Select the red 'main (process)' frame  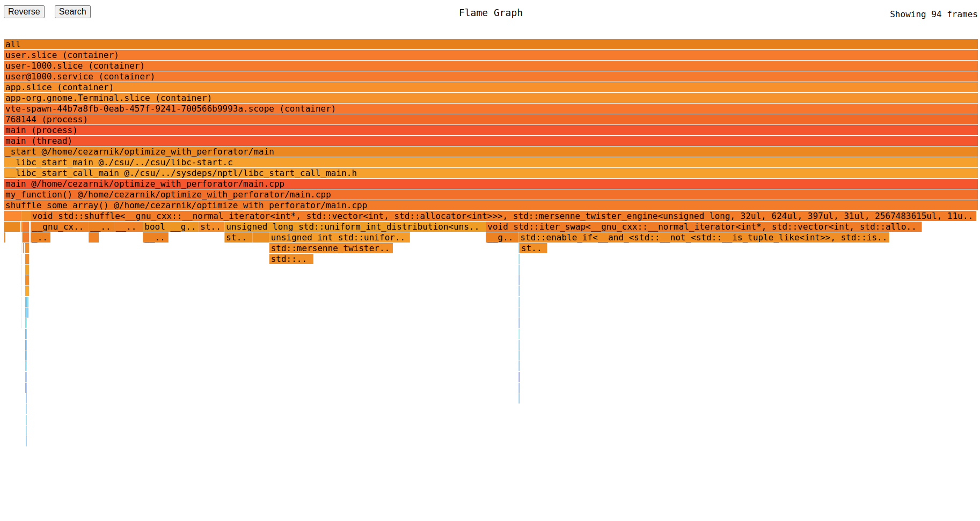pos(483,130)
